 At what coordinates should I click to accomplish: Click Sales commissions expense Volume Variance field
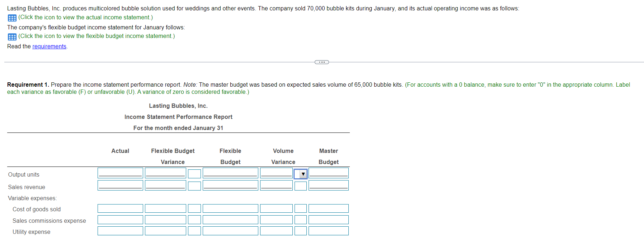pyautogui.click(x=276, y=220)
